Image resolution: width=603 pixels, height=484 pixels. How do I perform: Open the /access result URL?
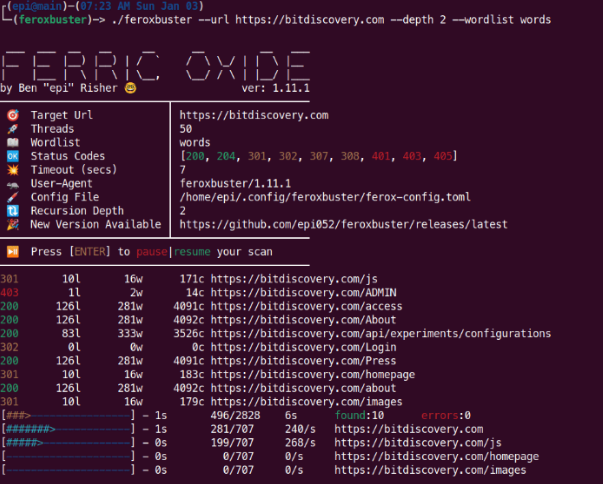306,306
